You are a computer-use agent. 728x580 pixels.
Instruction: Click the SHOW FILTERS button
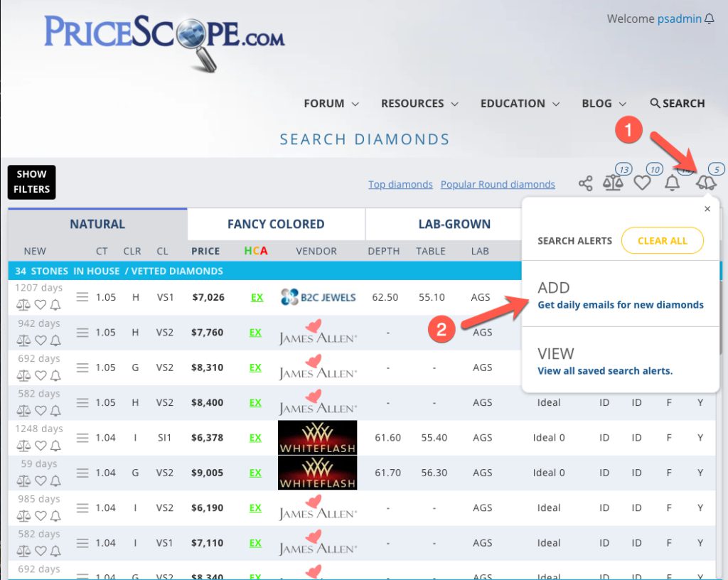click(31, 182)
